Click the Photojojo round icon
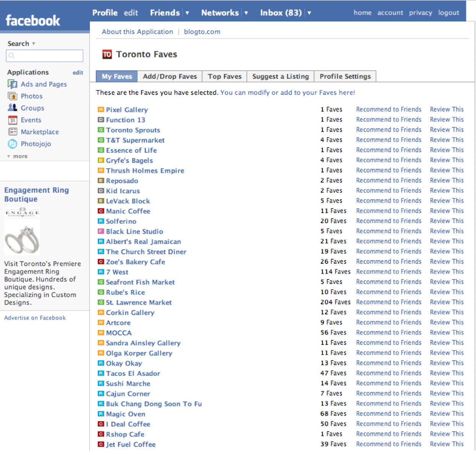Viewport: 476px width, 455px height. (13, 144)
